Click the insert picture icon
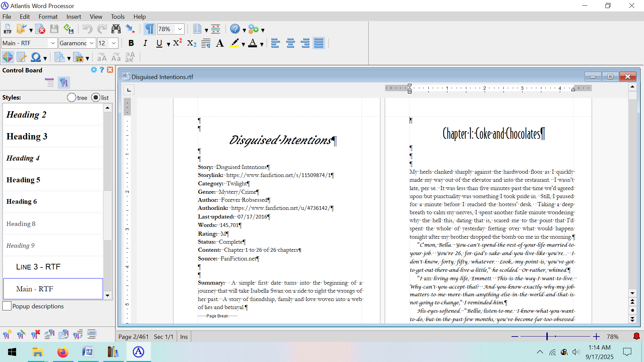This screenshot has width=644, height=362. (78, 57)
